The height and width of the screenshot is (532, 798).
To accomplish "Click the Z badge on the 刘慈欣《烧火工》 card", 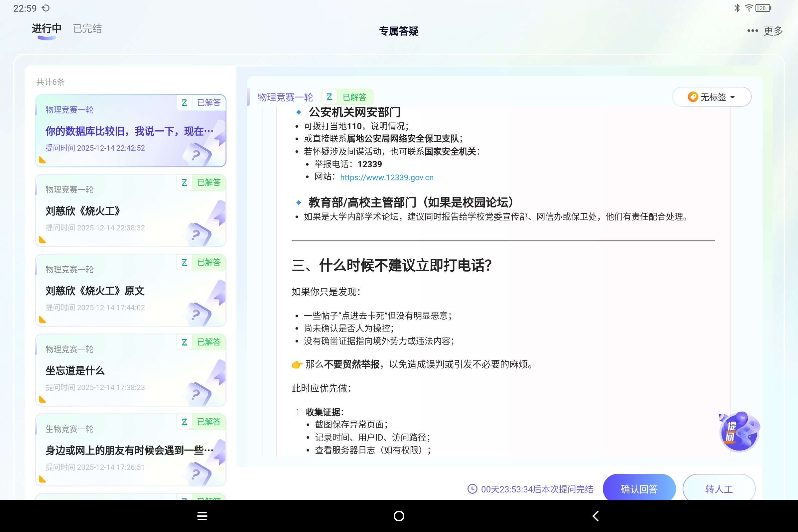I will click(x=185, y=183).
